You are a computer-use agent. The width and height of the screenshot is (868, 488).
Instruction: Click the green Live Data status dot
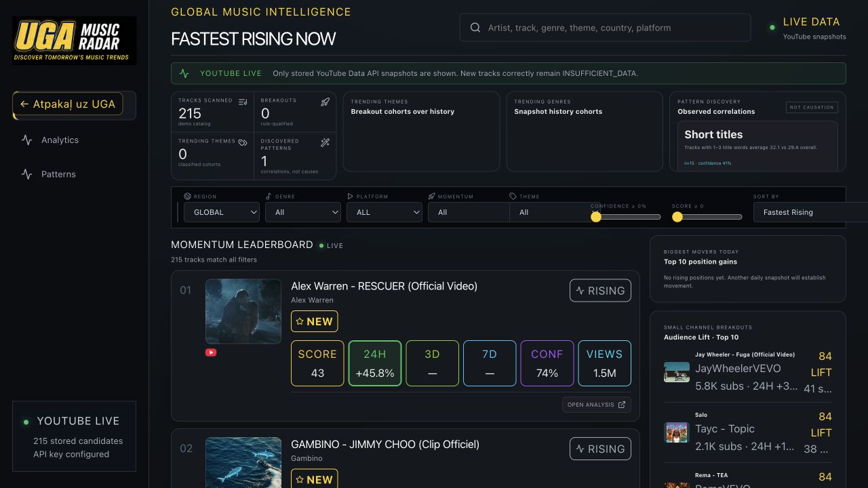[x=772, y=28]
